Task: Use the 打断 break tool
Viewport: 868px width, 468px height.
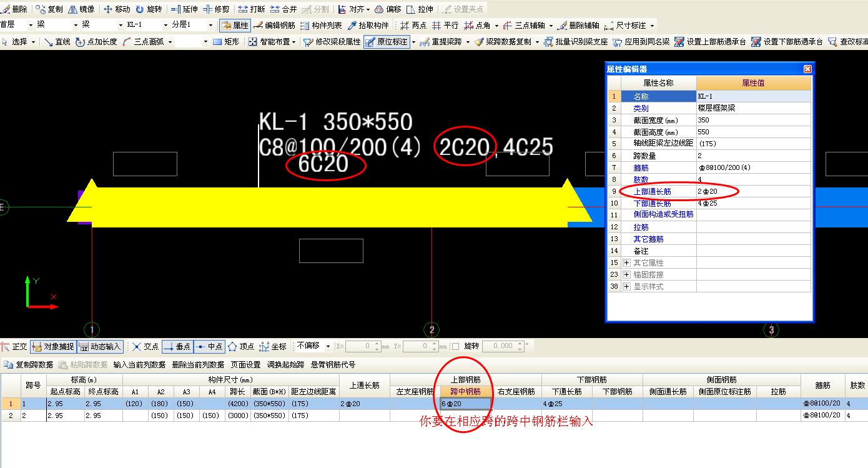Action: tap(252, 9)
